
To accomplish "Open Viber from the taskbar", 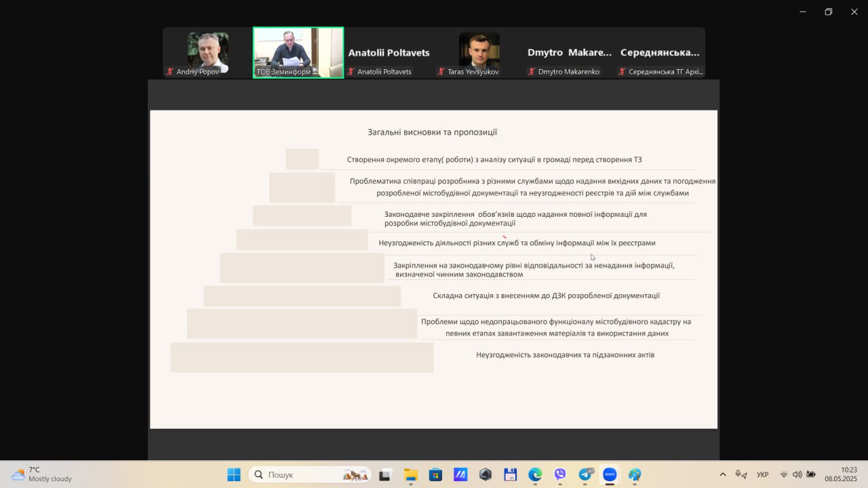I will tap(560, 474).
